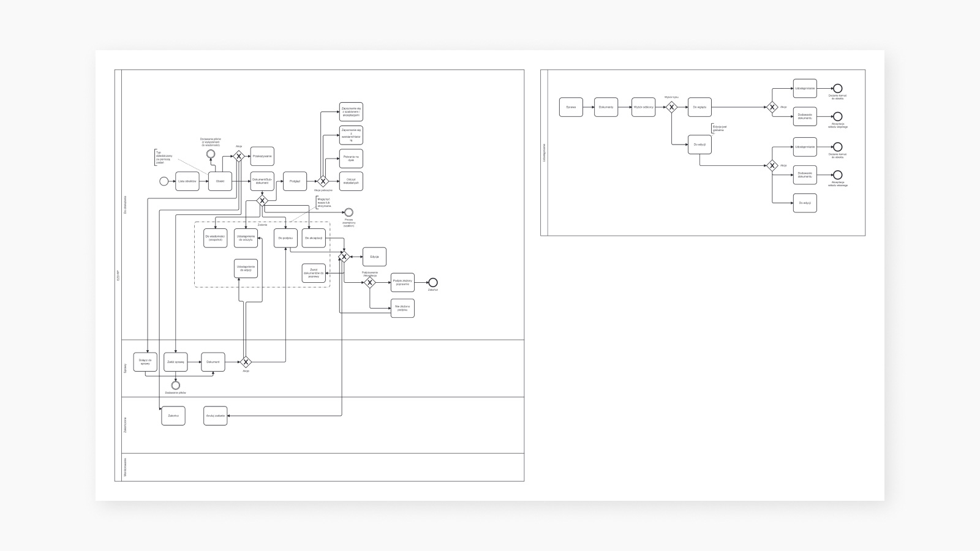Select the Proces zewnętrzny end event circle

point(349,212)
